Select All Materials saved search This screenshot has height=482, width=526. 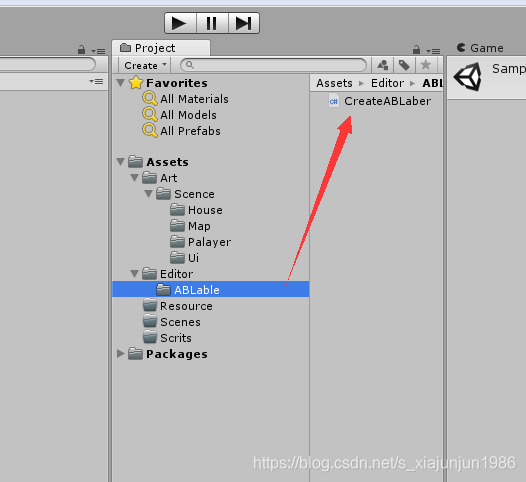coord(194,99)
